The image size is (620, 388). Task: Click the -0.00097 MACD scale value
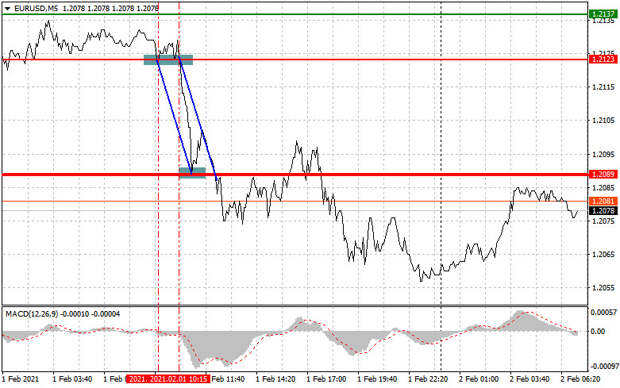[603, 366]
